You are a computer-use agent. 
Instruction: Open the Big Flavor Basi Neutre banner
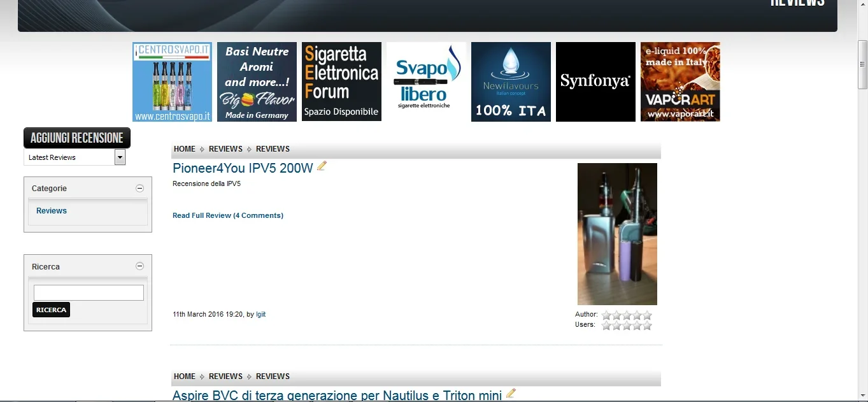click(x=257, y=82)
